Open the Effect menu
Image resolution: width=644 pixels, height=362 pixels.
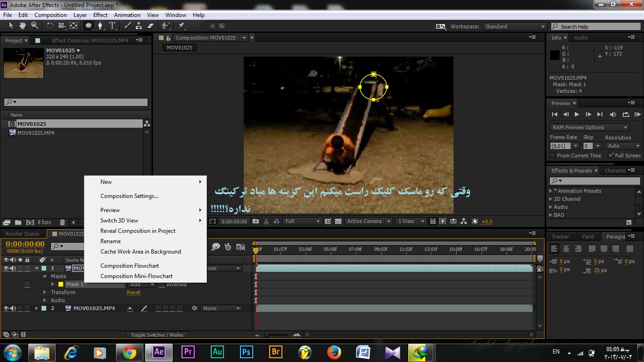100,15
